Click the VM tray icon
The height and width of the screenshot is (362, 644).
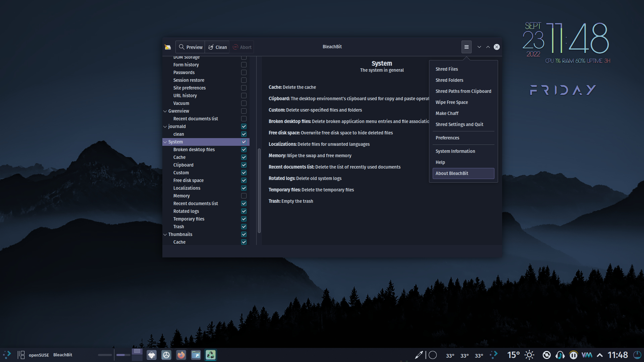pos(587,355)
